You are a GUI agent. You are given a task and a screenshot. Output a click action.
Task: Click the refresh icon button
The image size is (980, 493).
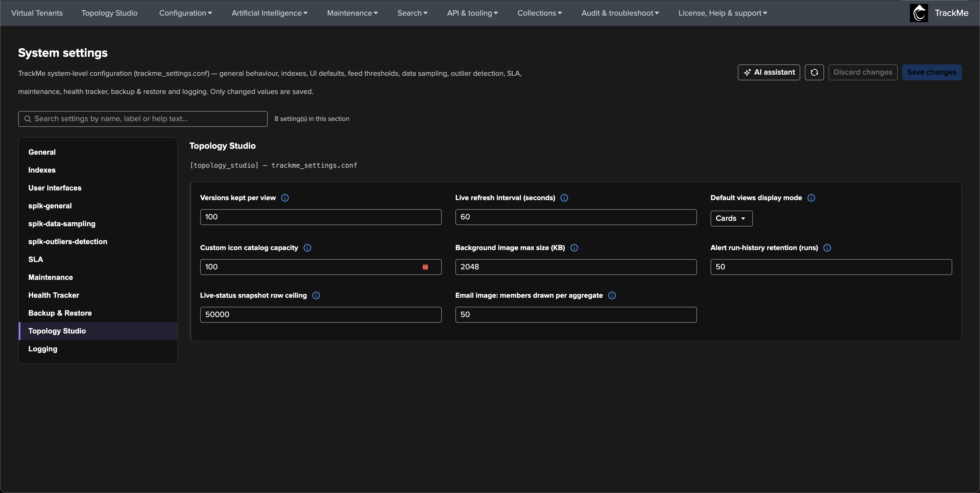coord(814,72)
